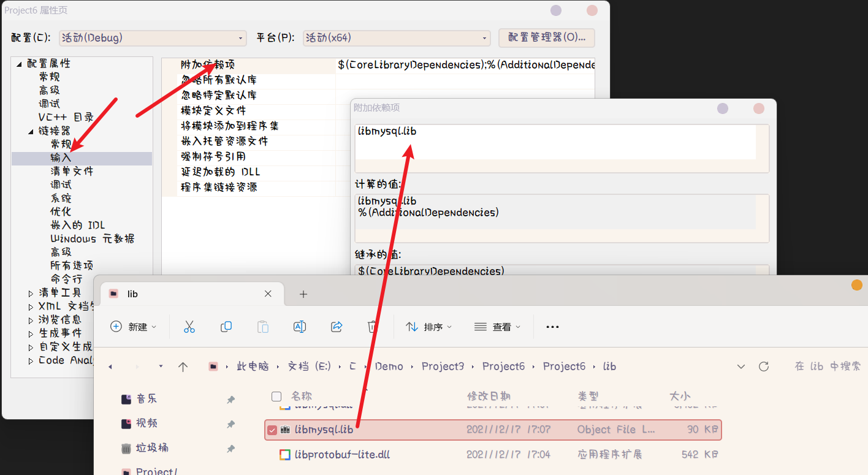Expand the 生成事件 tree node

[31, 333]
